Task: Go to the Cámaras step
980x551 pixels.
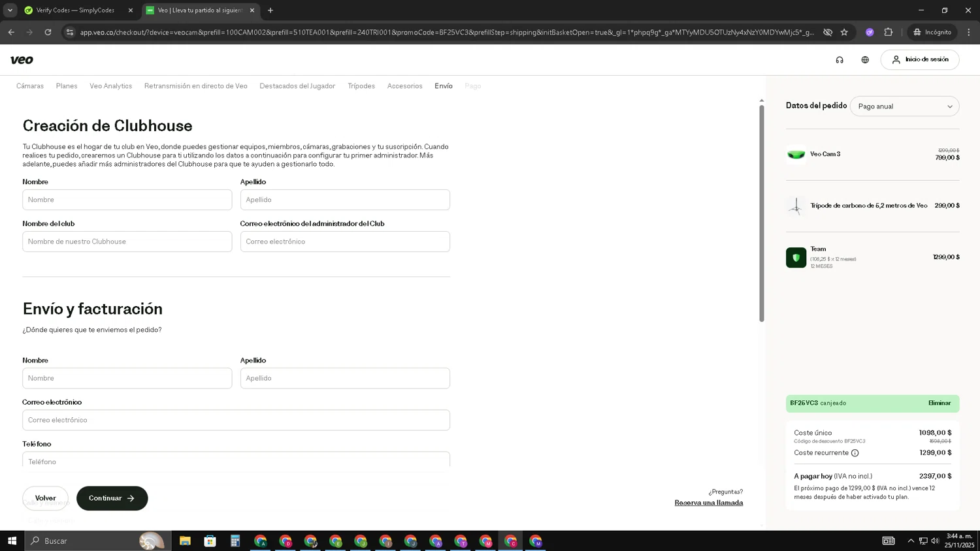Action: tap(30, 86)
